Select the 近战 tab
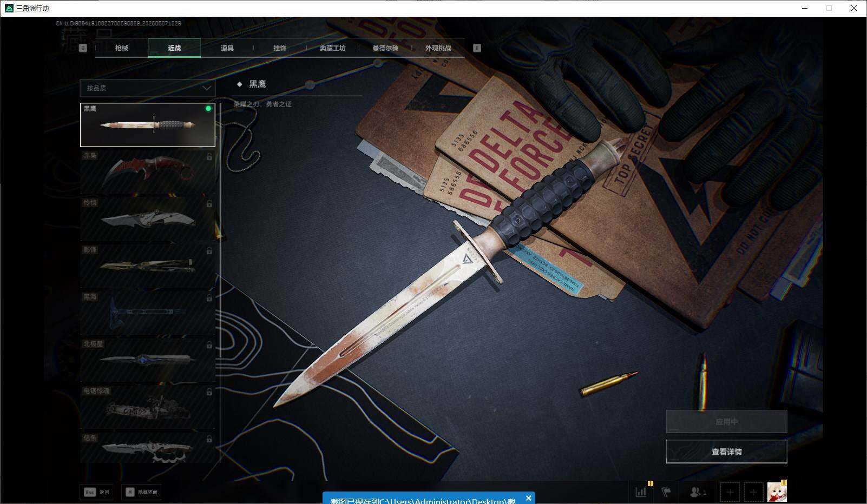 (174, 48)
